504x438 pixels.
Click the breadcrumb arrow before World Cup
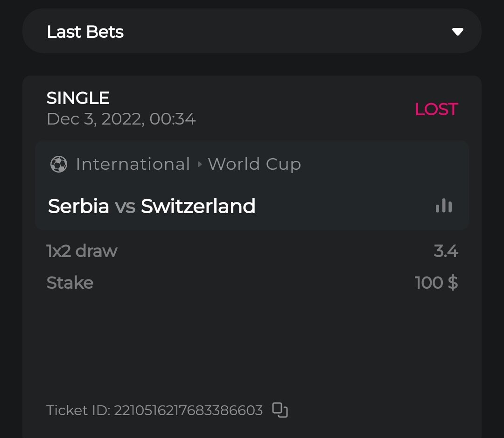[x=199, y=164]
